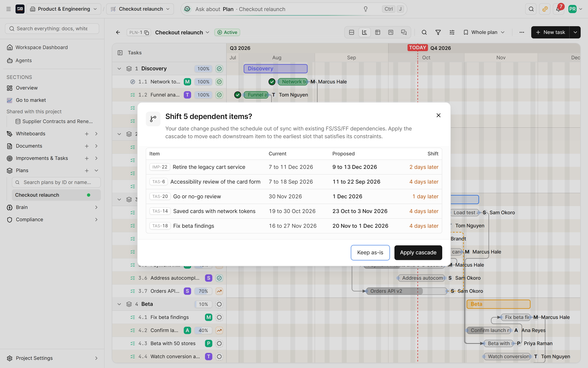This screenshot has height=368, width=588.
Task: Switch to the table view icon
Action: pyautogui.click(x=378, y=32)
